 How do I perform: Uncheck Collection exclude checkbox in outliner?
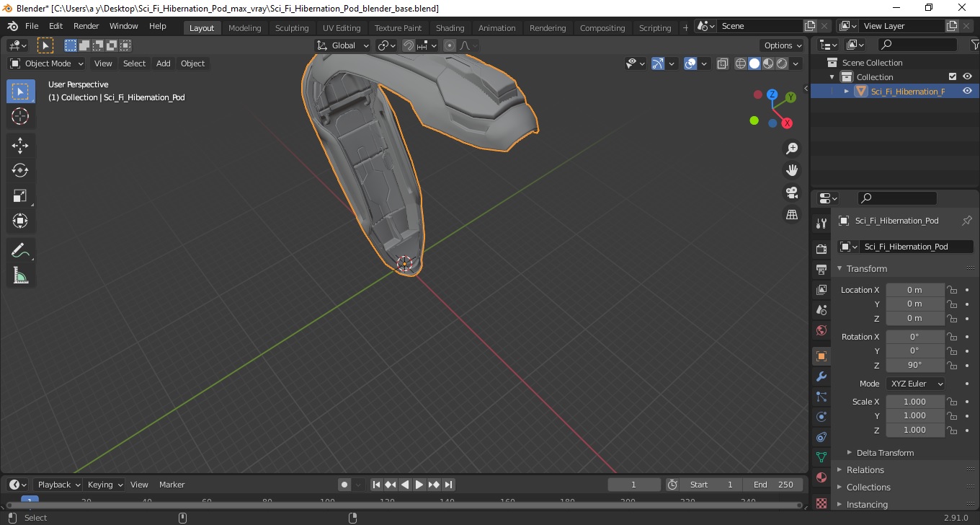(x=953, y=76)
